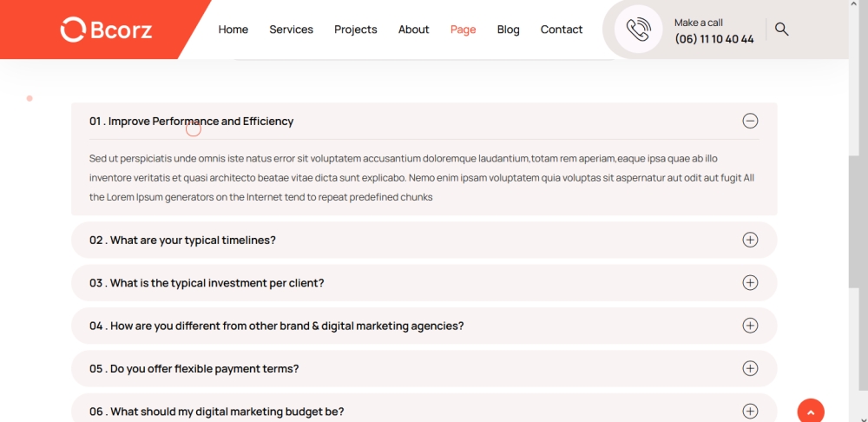Open the Blog menu item
The width and height of the screenshot is (868, 422).
coord(508,30)
